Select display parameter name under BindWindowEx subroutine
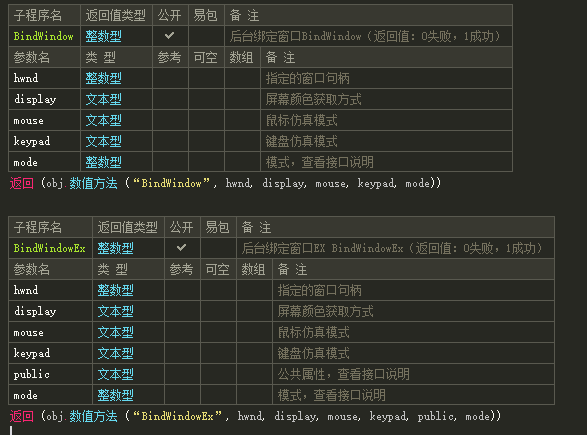This screenshot has height=435, width=587. (35, 311)
